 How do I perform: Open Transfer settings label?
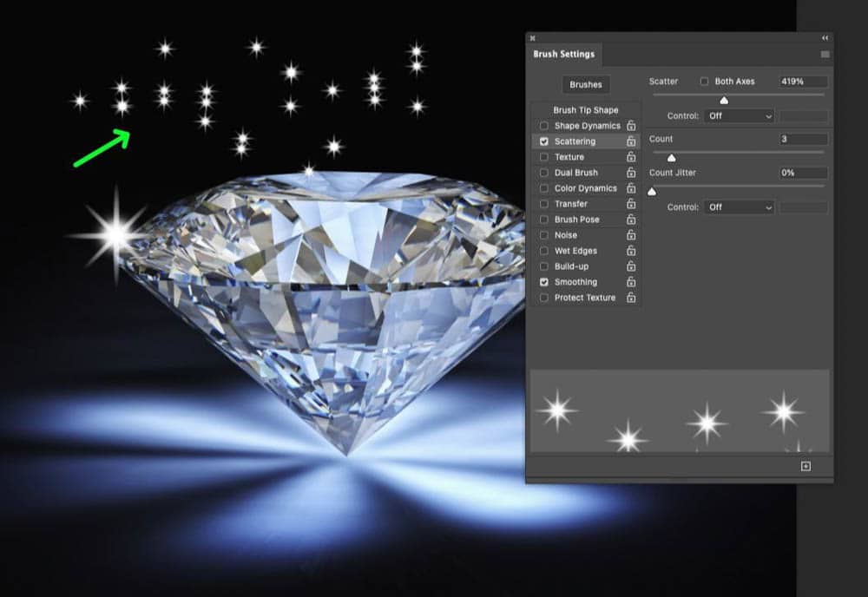point(571,204)
